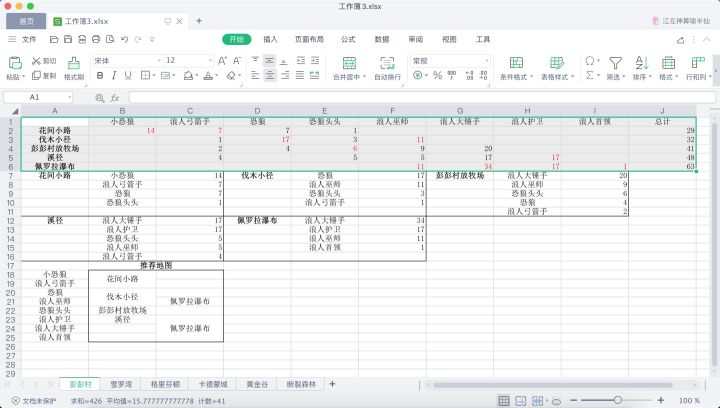Click the print preview icon
This screenshot has height=408, width=720.
coord(110,39)
